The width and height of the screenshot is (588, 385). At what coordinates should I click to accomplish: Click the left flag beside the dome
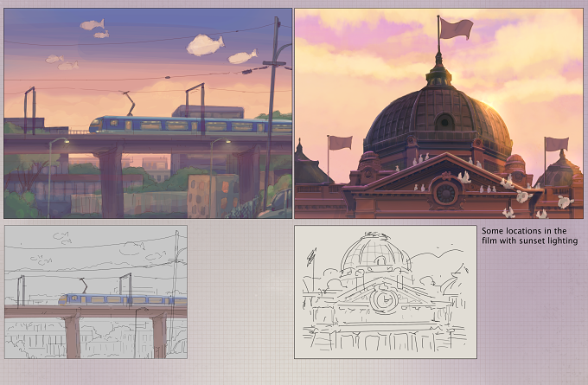click(x=340, y=143)
